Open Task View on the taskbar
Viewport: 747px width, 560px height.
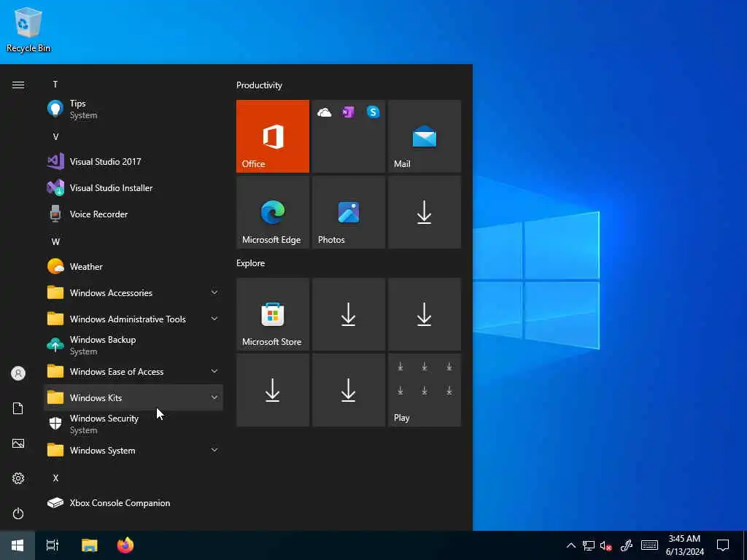click(x=53, y=545)
